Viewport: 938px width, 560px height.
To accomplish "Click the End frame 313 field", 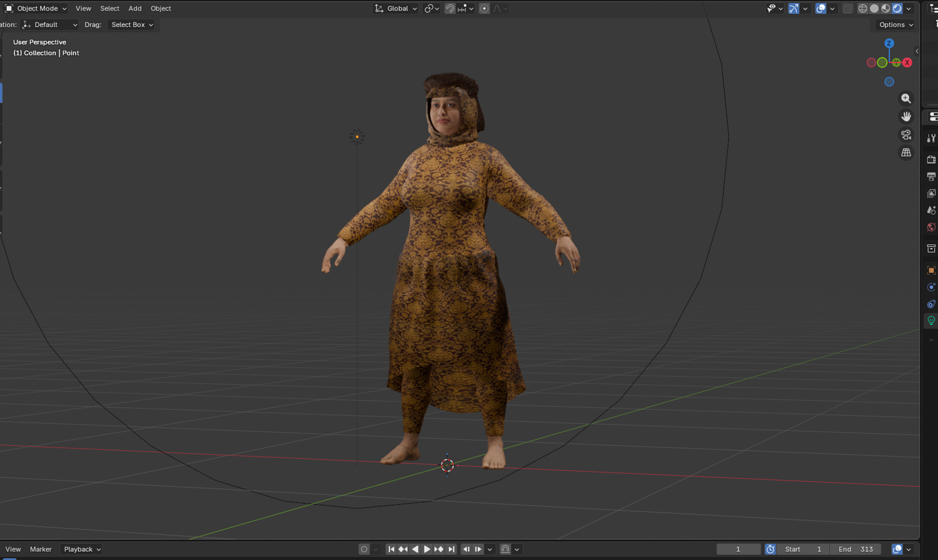I will [855, 549].
